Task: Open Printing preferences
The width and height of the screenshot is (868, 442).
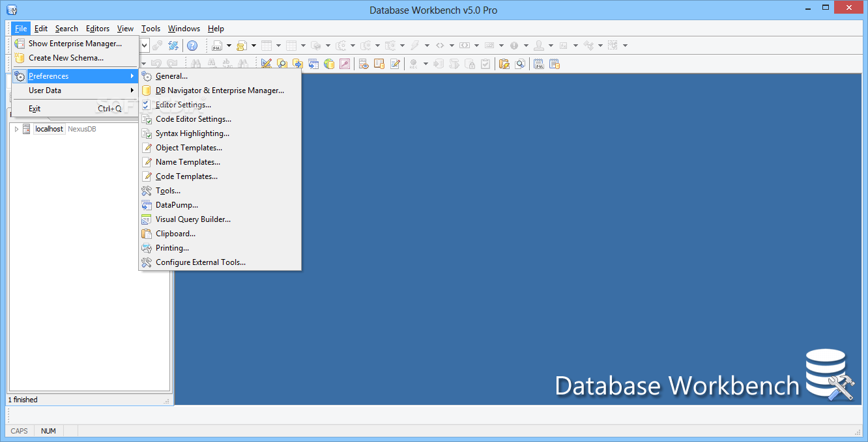Action: pos(220,248)
